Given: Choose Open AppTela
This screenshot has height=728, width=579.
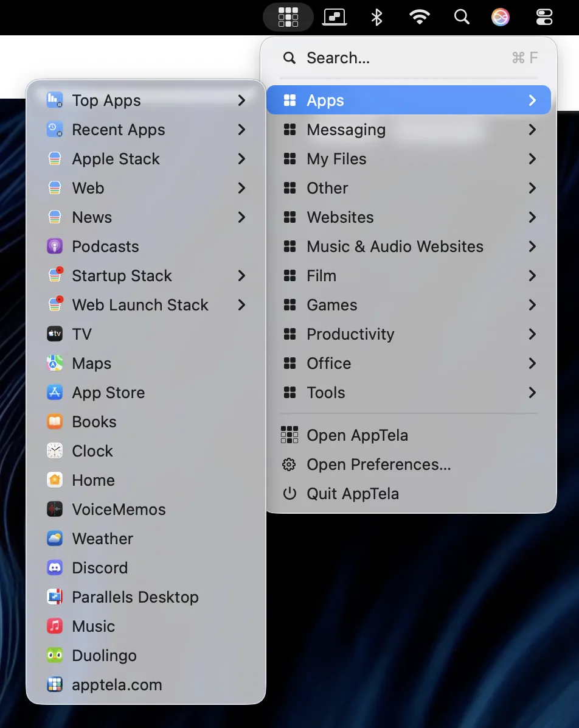Looking at the screenshot, I should tap(408, 435).
